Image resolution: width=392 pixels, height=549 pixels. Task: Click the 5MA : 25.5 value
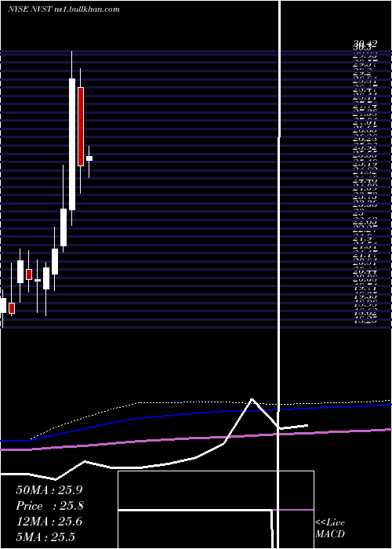pos(45,537)
